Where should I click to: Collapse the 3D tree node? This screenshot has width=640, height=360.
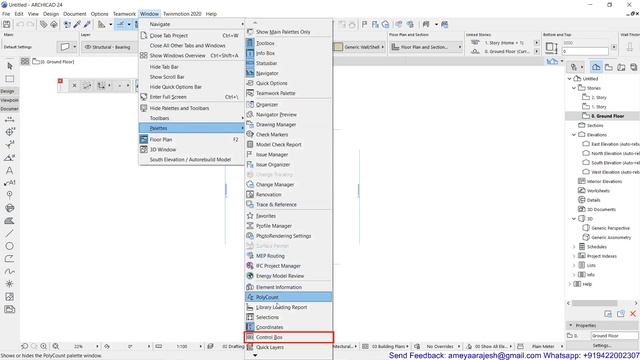pos(574,219)
